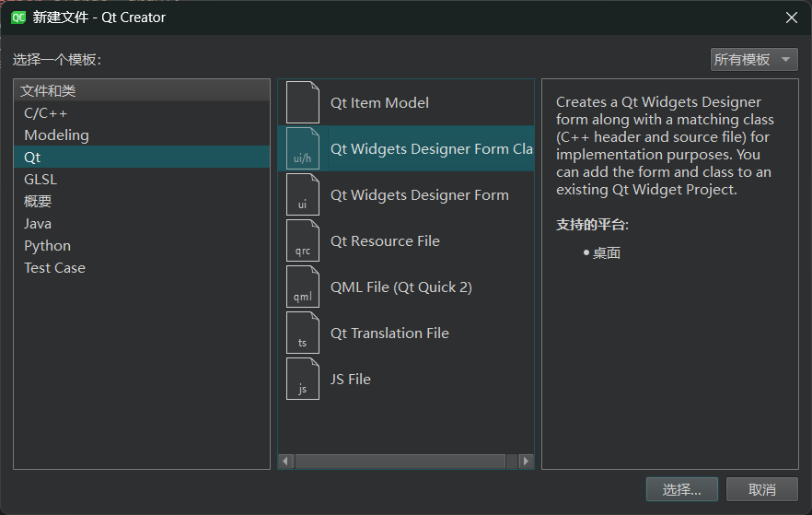Click the ui Designer Form file icon
The height and width of the screenshot is (515, 812).
[x=302, y=194]
